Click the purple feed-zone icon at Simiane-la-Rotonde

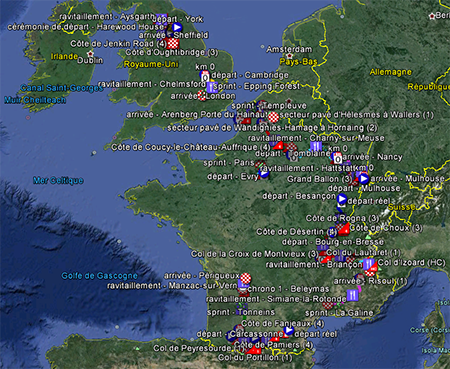pos(352,295)
